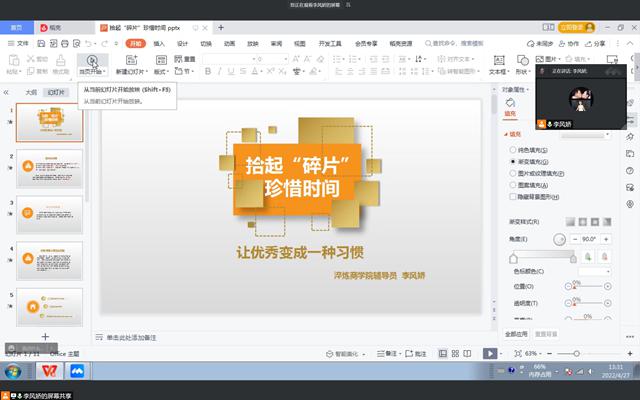Viewport: 640px width, 400px height.
Task: Select the Gradient fill radio option
Action: tap(513, 162)
